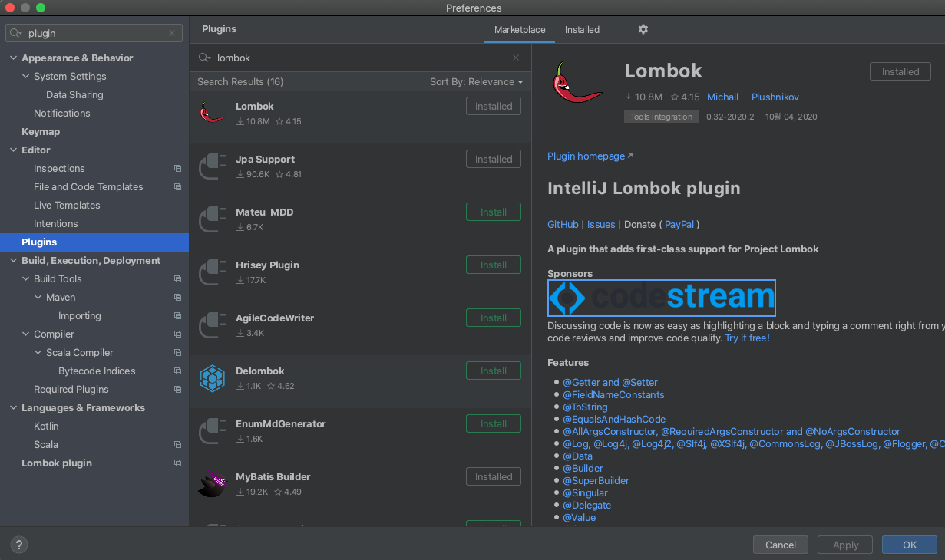Switch to the Marketplace tab
945x560 pixels.
pyautogui.click(x=520, y=30)
